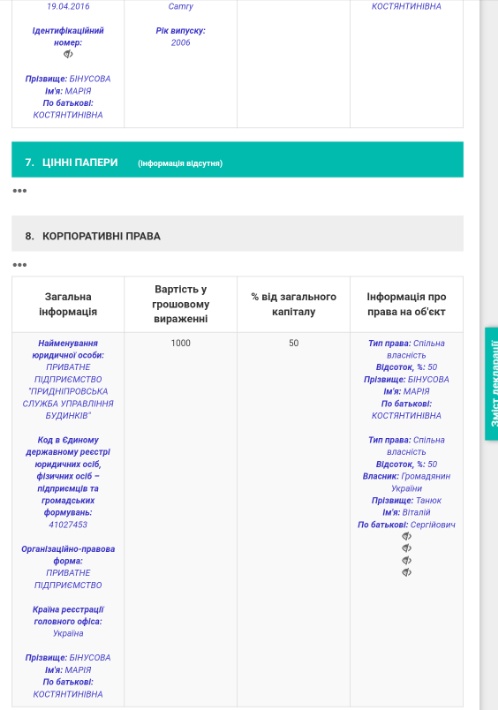Select the value 1000 in value column

(x=181, y=343)
